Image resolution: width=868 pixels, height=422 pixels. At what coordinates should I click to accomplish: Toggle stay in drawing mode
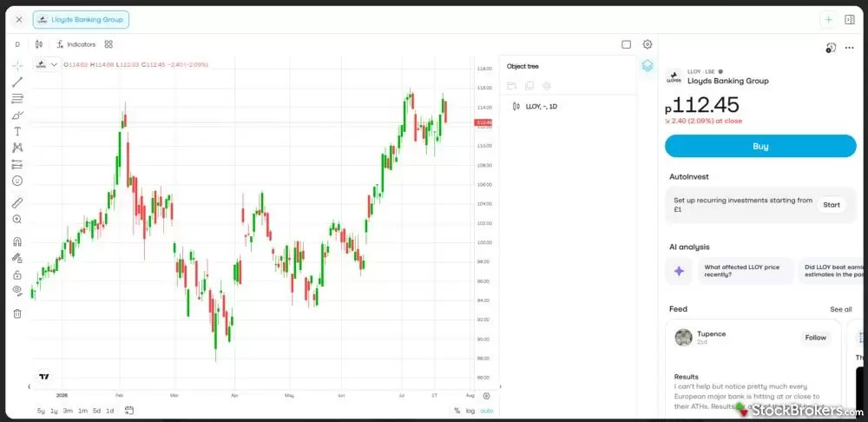point(17,258)
